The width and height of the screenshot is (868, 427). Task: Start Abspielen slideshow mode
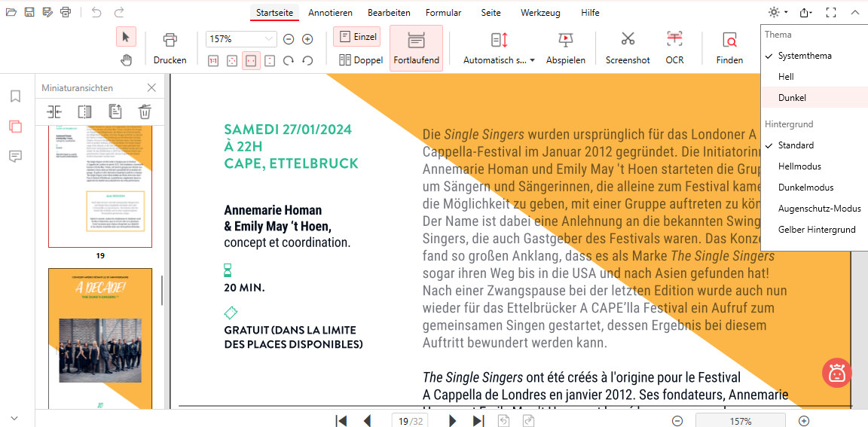coord(565,49)
